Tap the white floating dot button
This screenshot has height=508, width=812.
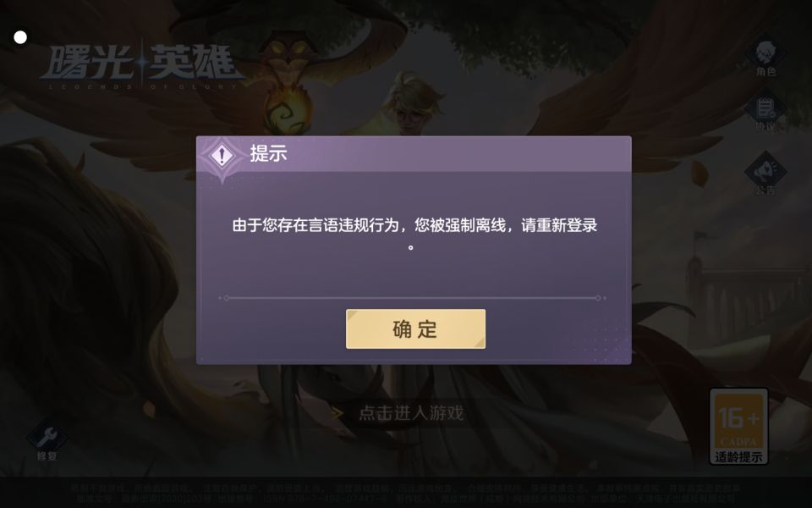tap(20, 37)
